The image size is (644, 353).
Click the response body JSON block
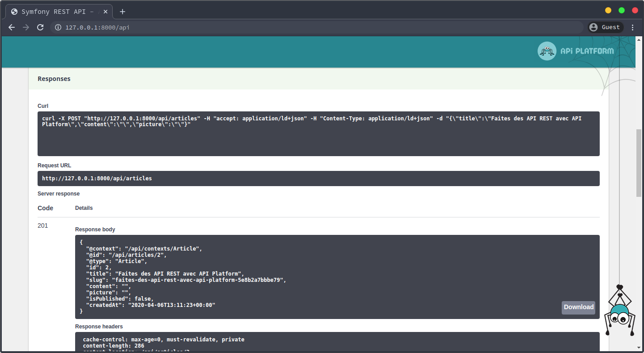(313, 276)
